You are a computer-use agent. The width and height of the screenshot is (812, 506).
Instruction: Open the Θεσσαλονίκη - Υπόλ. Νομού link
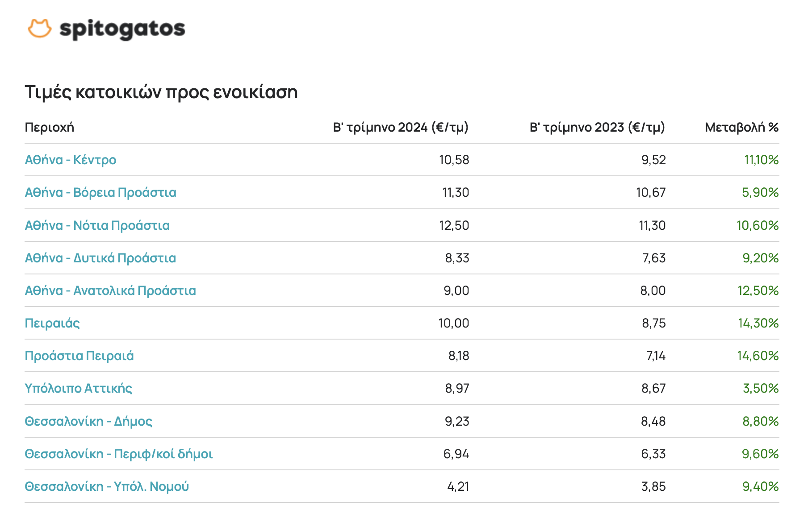(x=107, y=486)
